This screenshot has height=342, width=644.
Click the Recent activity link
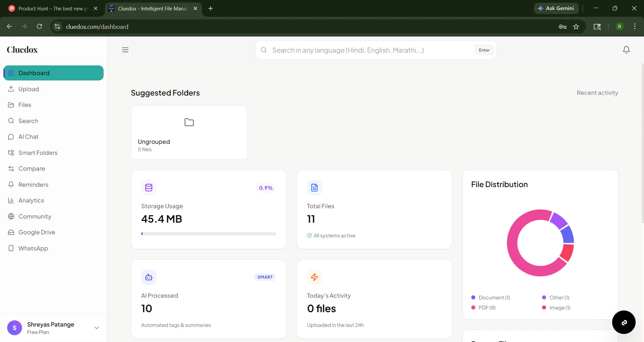pos(597,93)
